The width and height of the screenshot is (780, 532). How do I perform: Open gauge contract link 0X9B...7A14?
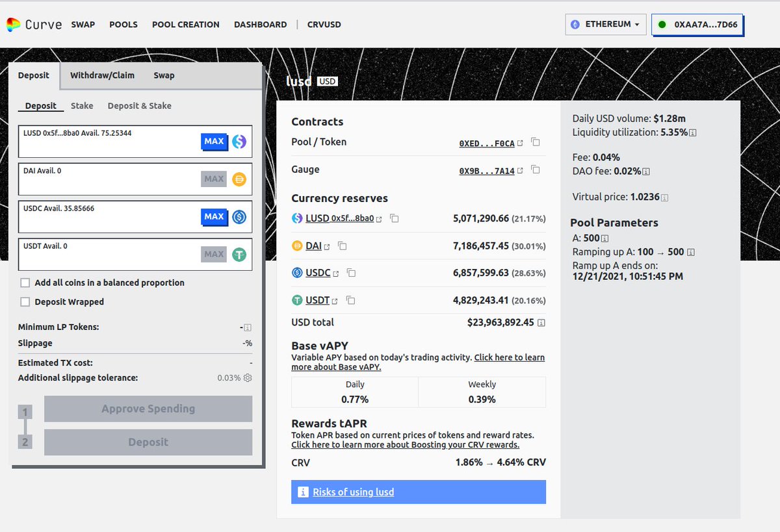click(491, 170)
